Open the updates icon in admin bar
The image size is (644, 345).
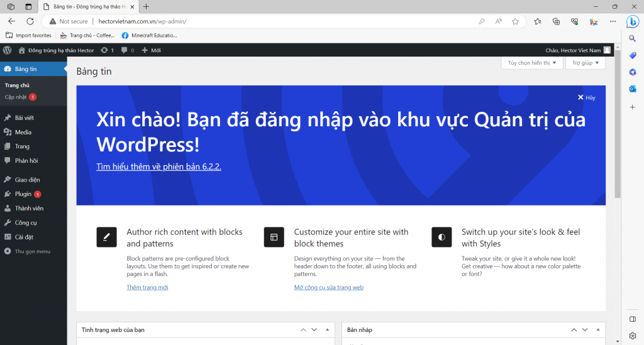104,50
